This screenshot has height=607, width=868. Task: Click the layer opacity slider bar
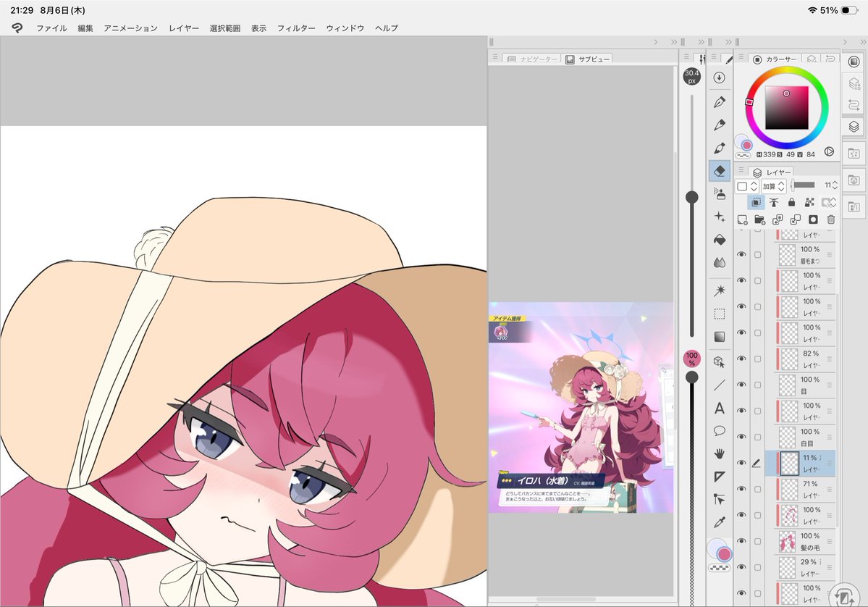tap(802, 185)
